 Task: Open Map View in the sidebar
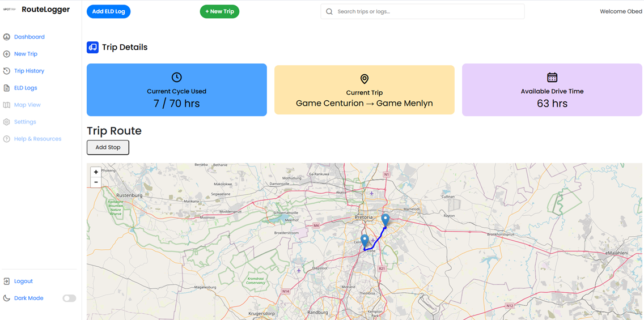click(27, 105)
